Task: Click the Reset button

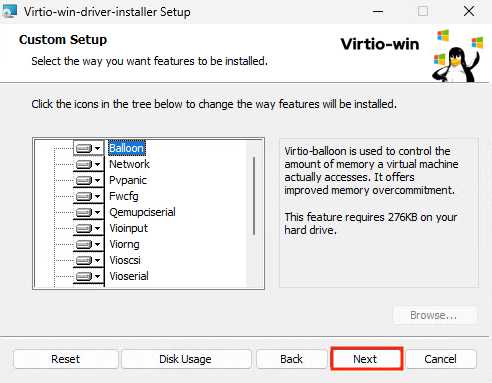Action: (x=66, y=359)
